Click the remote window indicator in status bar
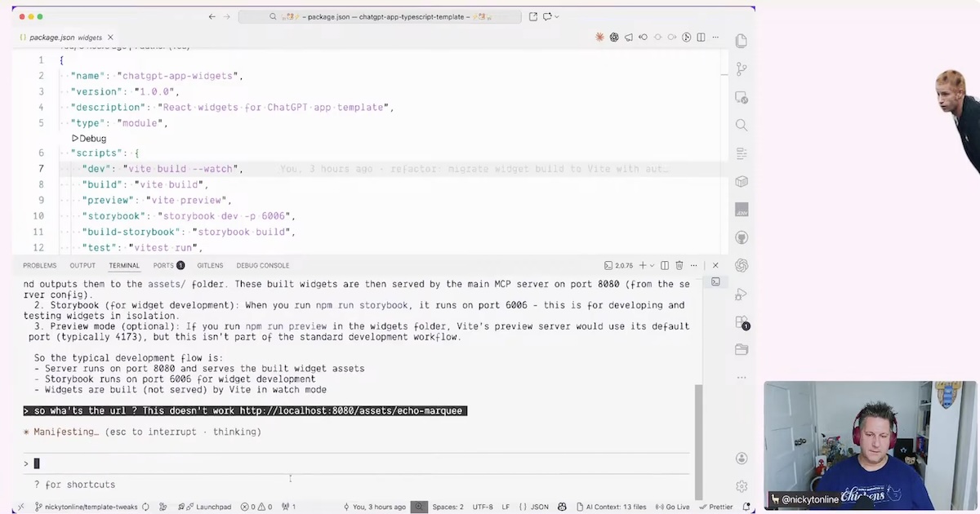This screenshot has height=514, width=980. point(23,507)
